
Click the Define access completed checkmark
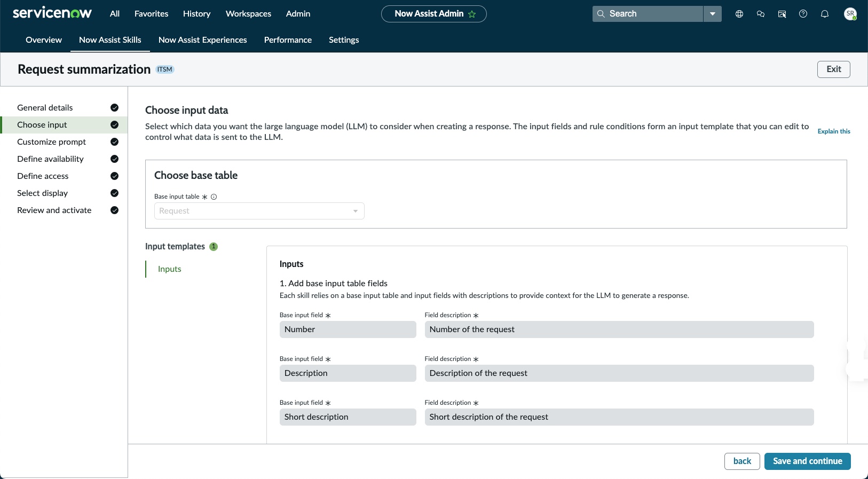coord(114,176)
